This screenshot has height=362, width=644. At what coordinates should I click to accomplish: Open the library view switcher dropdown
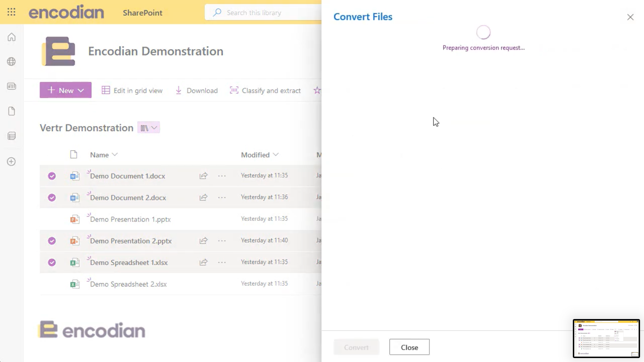click(149, 128)
